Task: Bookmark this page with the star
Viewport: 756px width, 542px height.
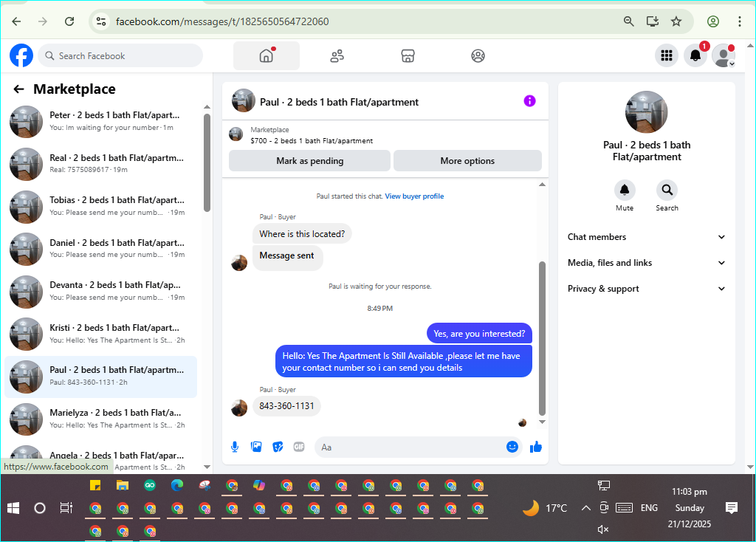Action: coord(676,21)
